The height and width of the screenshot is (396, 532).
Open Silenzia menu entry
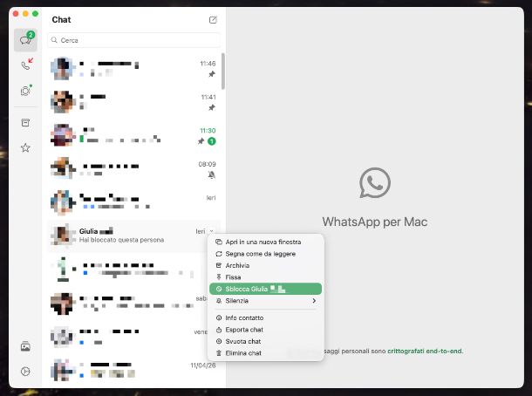[x=265, y=301]
